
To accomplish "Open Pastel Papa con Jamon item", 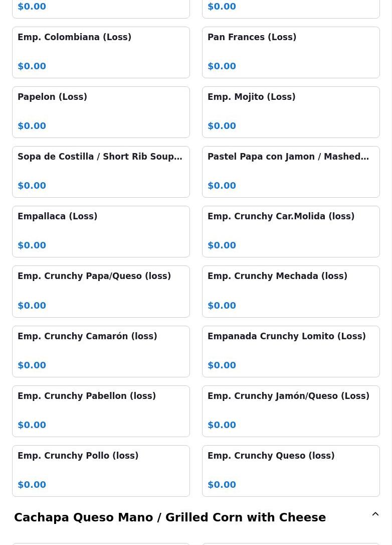I will [x=291, y=172].
